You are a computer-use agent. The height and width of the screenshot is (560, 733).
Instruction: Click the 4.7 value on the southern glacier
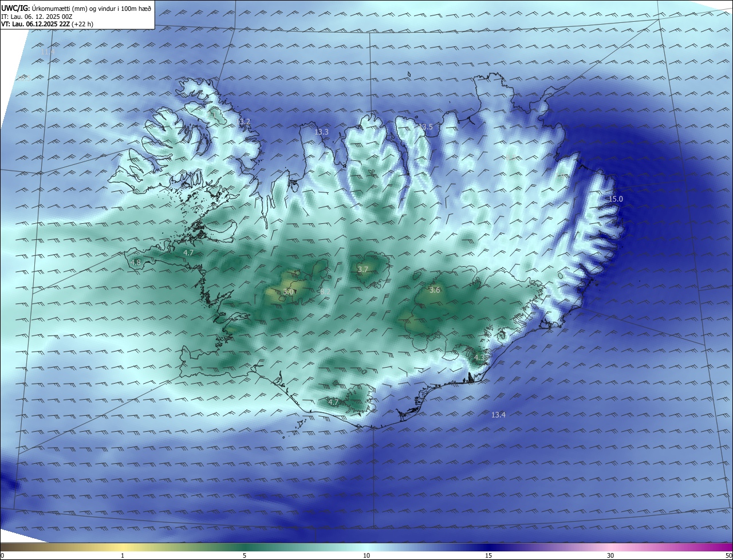coord(333,403)
